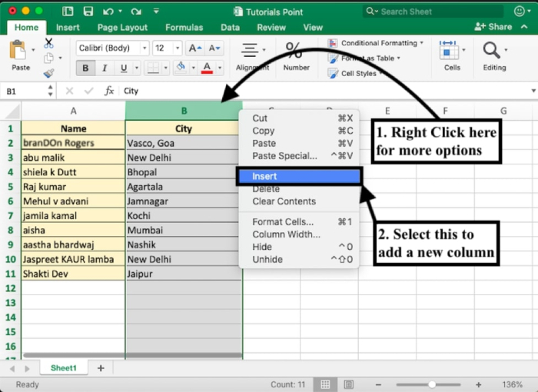Click the Save icon in title bar

(88, 12)
